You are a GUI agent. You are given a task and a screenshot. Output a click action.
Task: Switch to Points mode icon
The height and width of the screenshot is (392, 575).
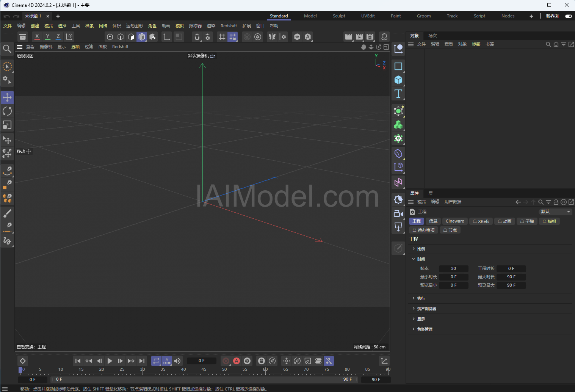click(x=110, y=37)
